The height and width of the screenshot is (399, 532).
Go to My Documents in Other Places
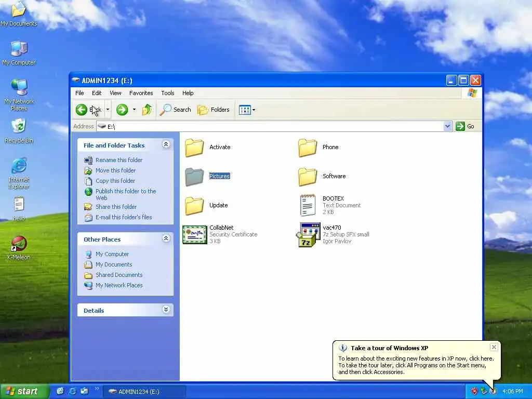(114, 264)
